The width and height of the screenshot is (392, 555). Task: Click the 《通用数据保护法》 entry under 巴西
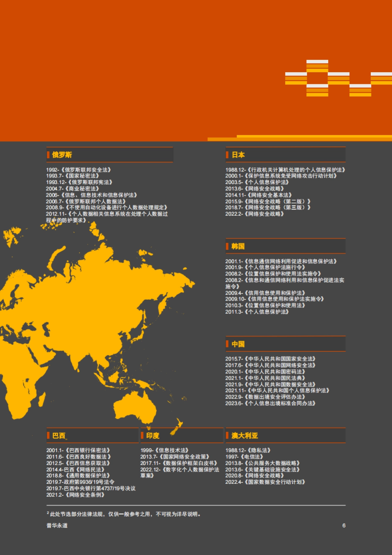pyautogui.click(x=78, y=476)
